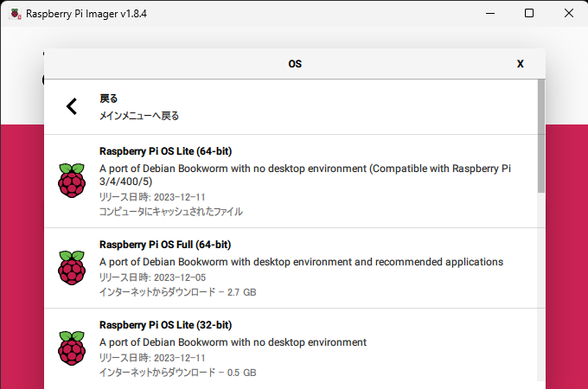Viewport: 588px width, 389px height.
Task: Pick Raspberry Pi OS Lite (32-bit) title
Action: click(165, 325)
